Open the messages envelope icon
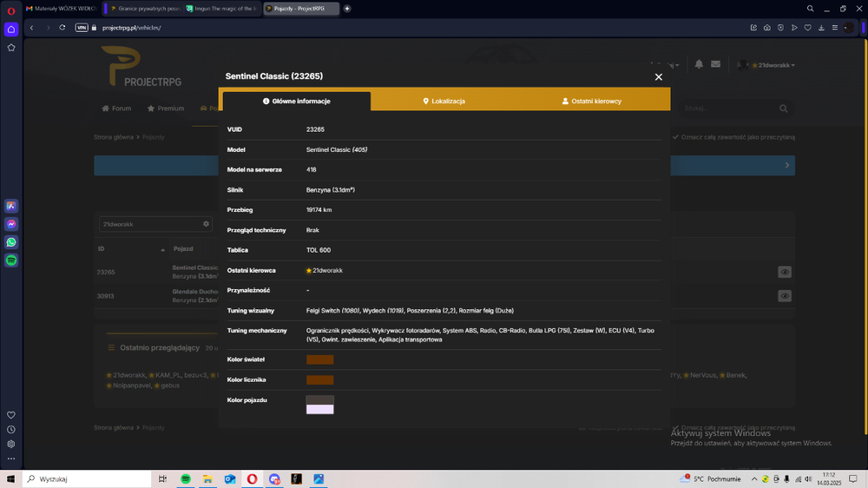Screen dimensions: 868x488 click(x=716, y=64)
